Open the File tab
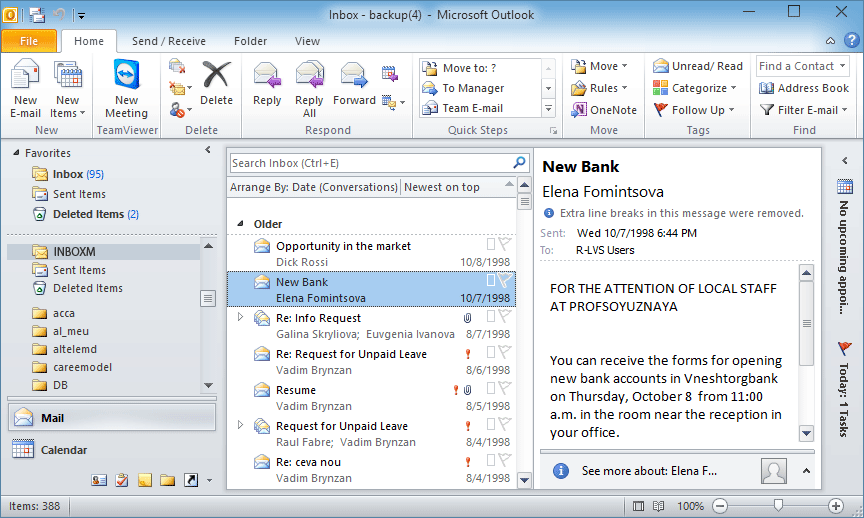The height and width of the screenshot is (518, 864). point(29,41)
